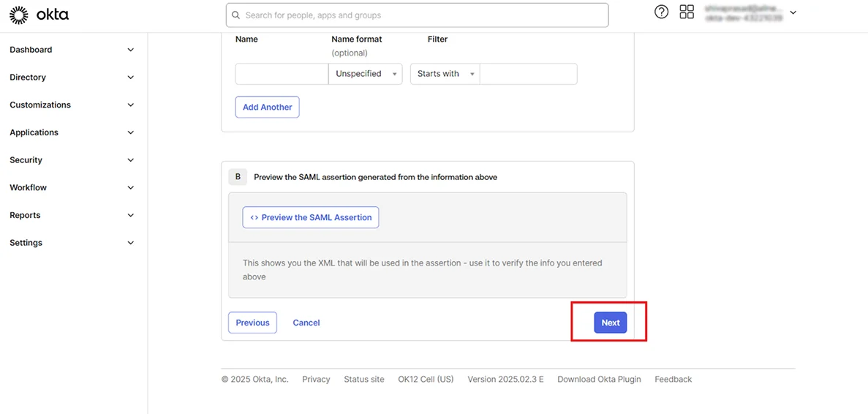
Task: Open the Customizations sidebar item
Action: 40,105
